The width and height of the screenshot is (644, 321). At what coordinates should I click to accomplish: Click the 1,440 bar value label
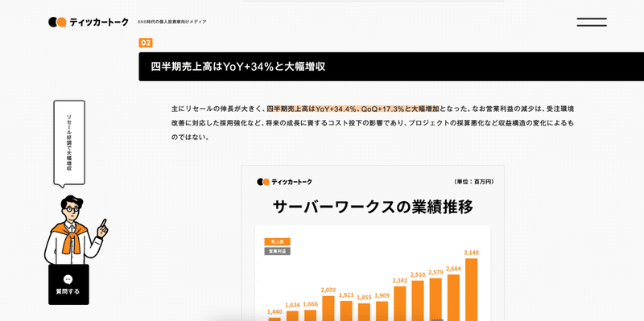(275, 312)
